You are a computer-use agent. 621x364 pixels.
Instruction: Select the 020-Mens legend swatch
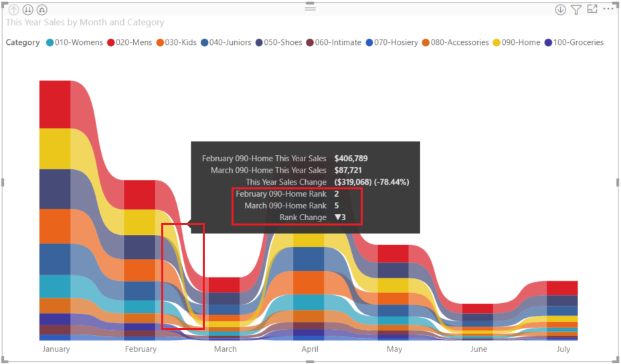pos(111,42)
